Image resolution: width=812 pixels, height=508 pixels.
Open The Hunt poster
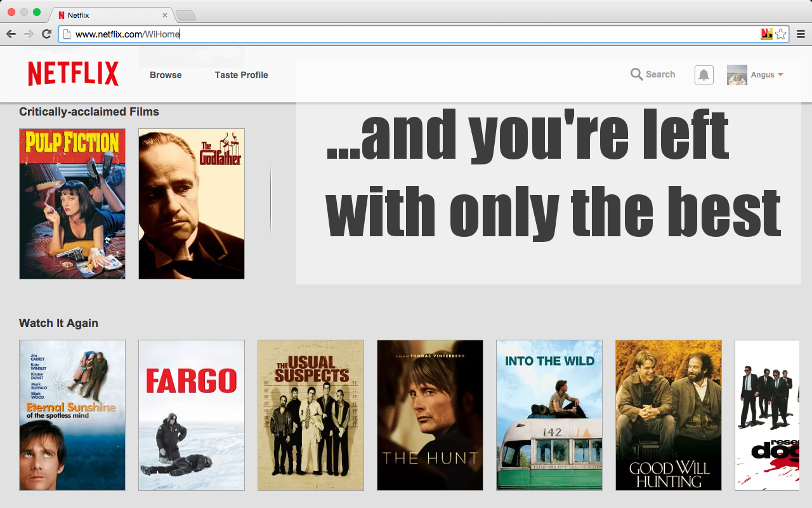(x=430, y=415)
